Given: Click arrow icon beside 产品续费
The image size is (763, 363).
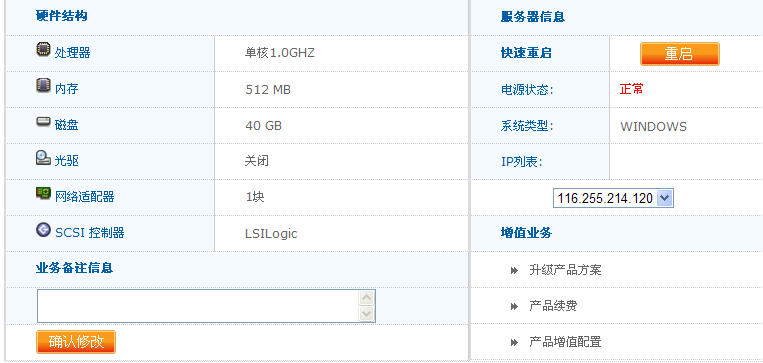Looking at the screenshot, I should [514, 307].
